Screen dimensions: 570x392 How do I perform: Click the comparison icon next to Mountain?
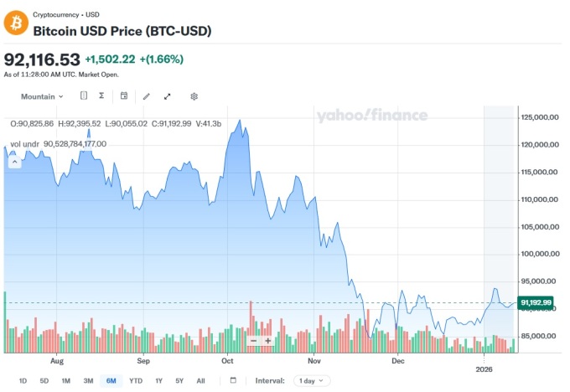point(84,96)
